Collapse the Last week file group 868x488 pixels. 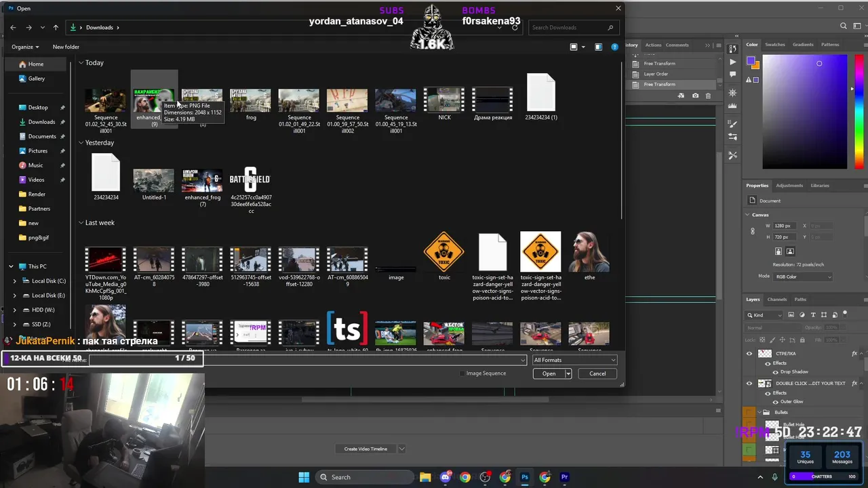pyautogui.click(x=81, y=223)
